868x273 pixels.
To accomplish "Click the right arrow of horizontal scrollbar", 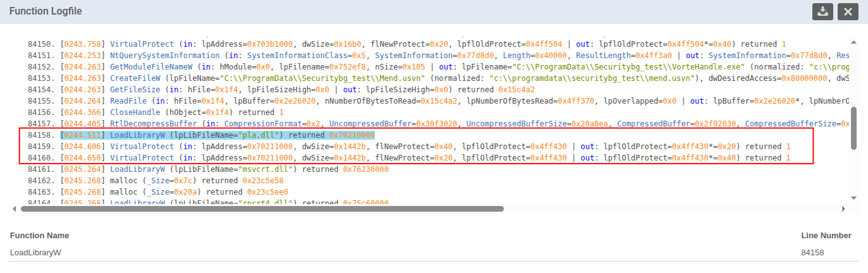I will coord(843,209).
